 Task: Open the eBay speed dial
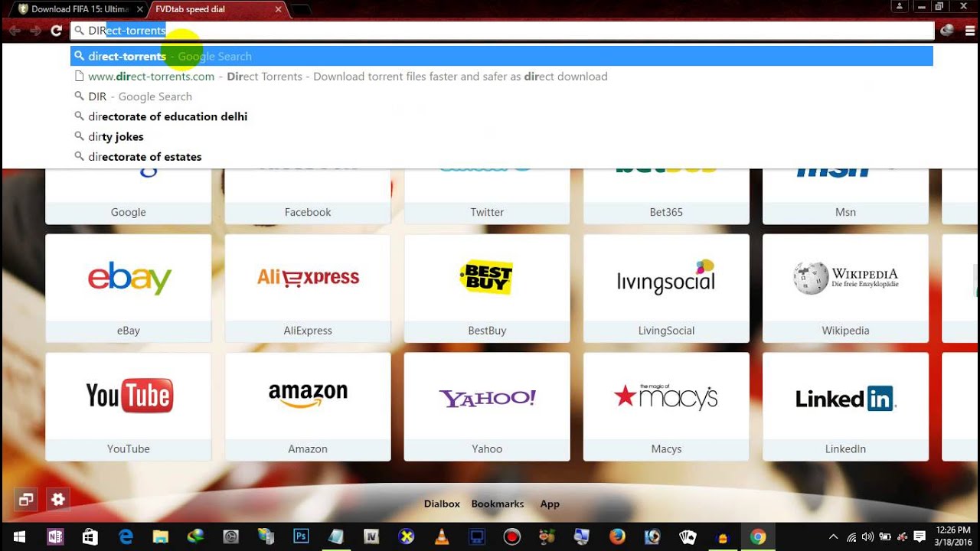click(x=129, y=288)
